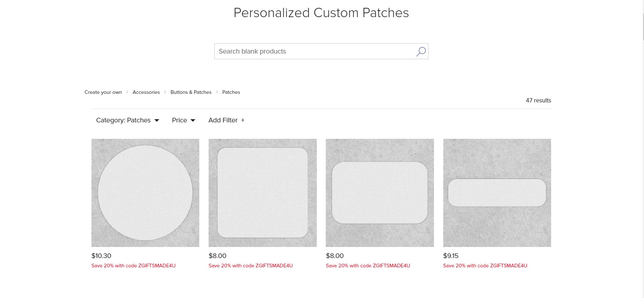Open the Buttons & Patches category link
Viewport: 644px width, 298px height.
(x=191, y=92)
